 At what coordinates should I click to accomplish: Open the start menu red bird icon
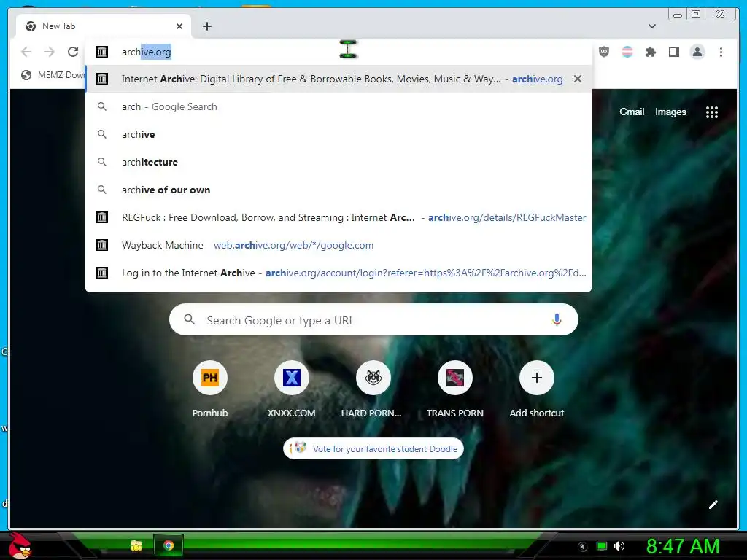[20, 545]
